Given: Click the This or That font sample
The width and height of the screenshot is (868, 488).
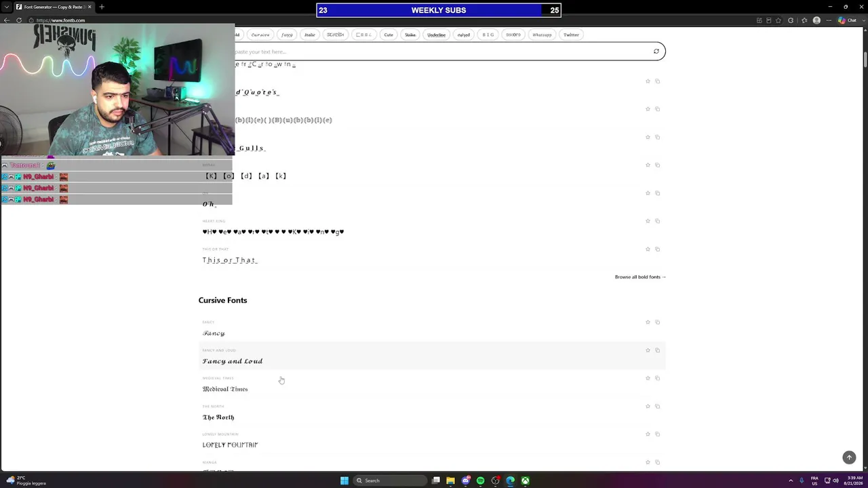Looking at the screenshot, I should (x=230, y=260).
